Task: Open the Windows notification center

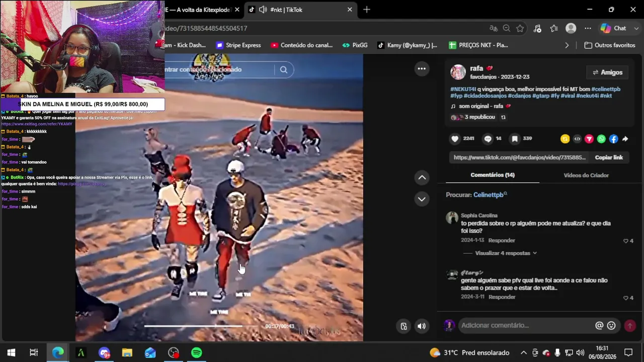Action: [628, 353]
